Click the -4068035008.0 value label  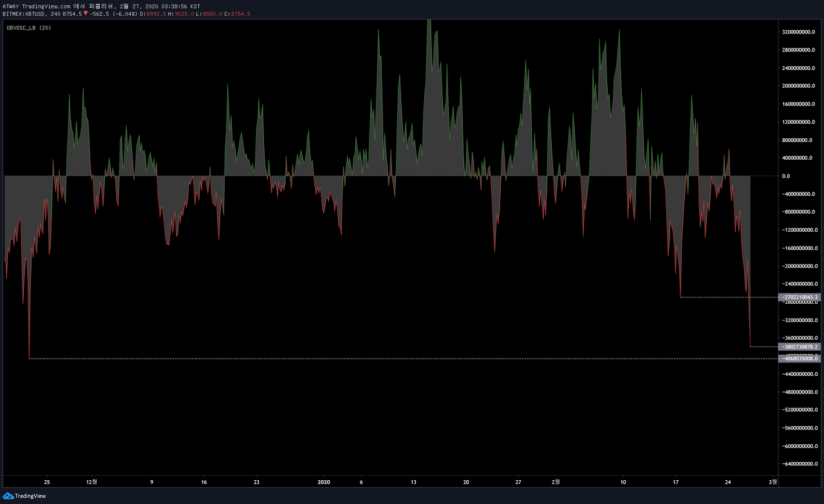799,359
